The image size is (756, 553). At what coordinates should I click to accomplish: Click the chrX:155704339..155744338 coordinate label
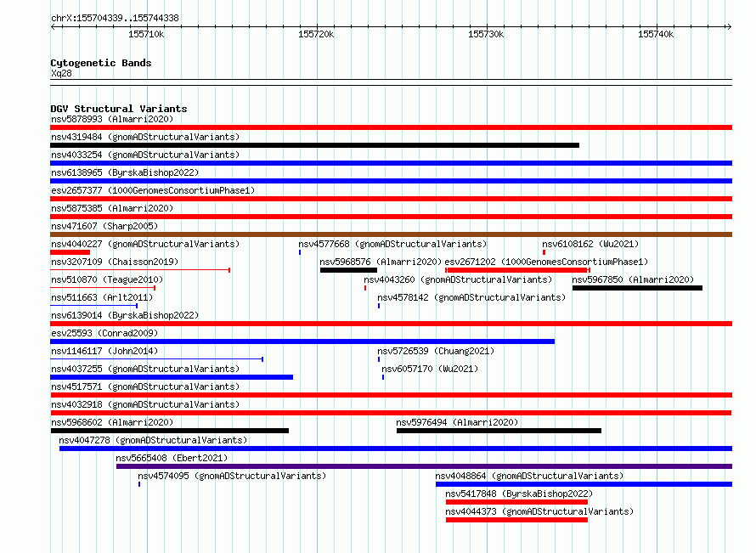click(x=115, y=19)
